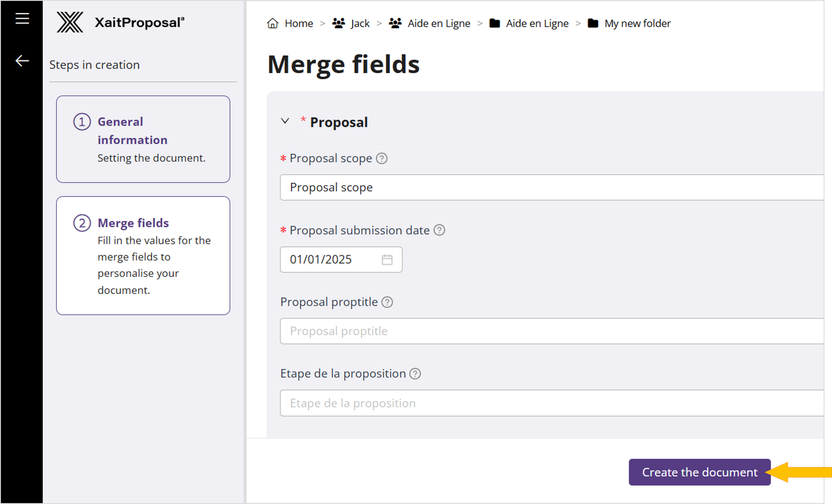Click the back arrow icon

click(x=22, y=61)
